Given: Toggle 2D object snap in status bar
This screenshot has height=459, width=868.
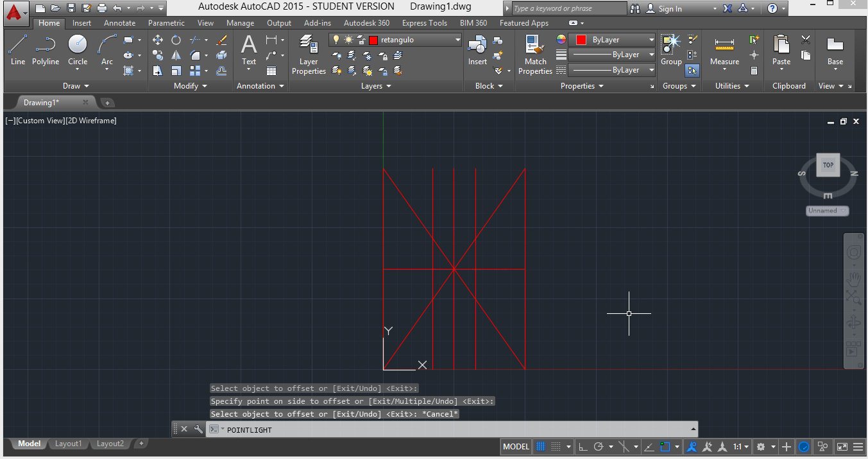Looking at the screenshot, I should coord(665,447).
